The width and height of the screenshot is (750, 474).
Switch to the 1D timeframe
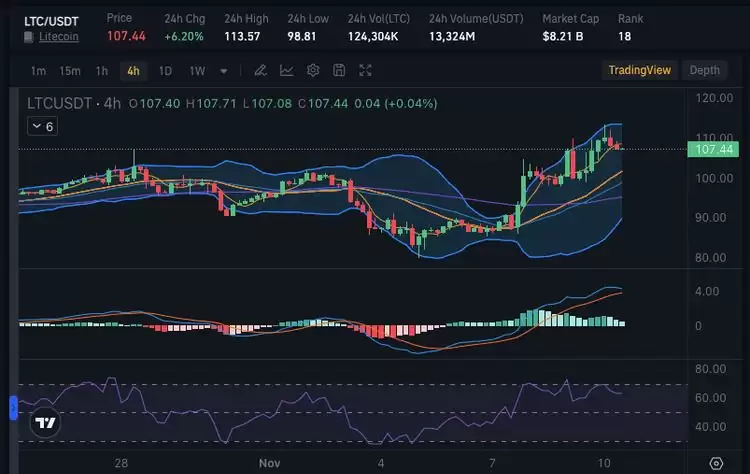pos(165,71)
